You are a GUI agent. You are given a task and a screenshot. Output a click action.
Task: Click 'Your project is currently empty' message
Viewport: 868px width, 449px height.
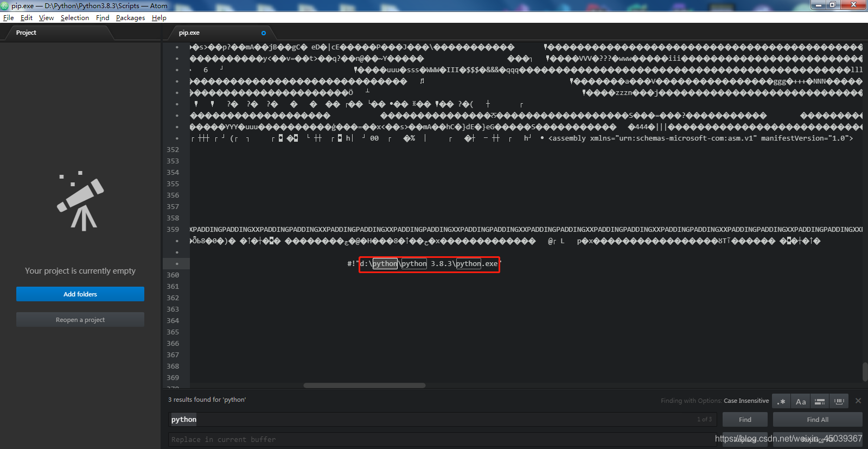pyautogui.click(x=80, y=271)
